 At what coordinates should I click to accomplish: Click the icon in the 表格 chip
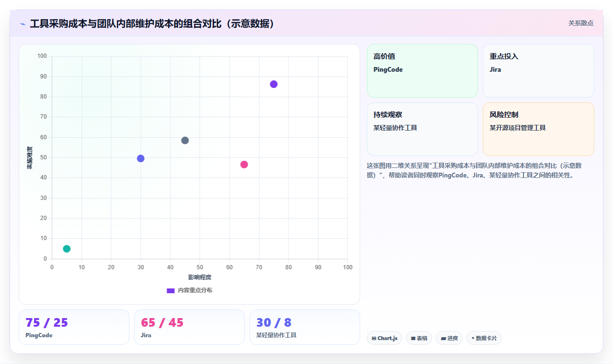413,339
